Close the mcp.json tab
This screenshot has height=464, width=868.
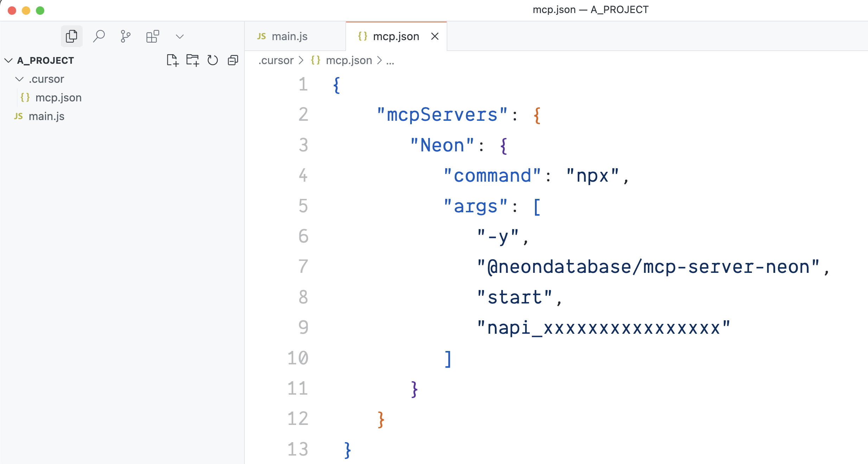click(435, 36)
